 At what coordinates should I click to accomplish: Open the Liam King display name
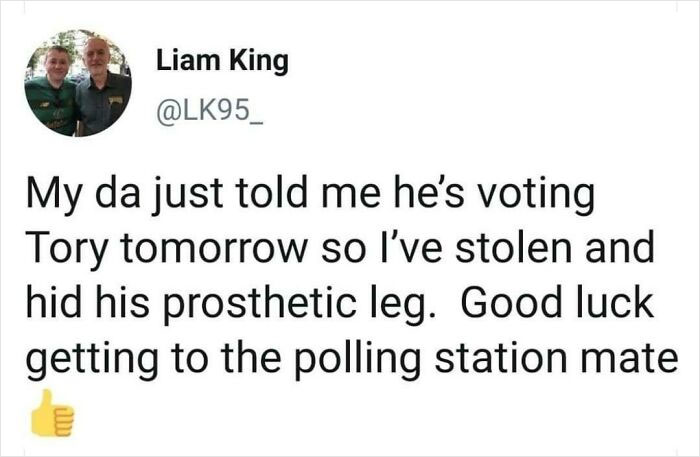point(222,62)
